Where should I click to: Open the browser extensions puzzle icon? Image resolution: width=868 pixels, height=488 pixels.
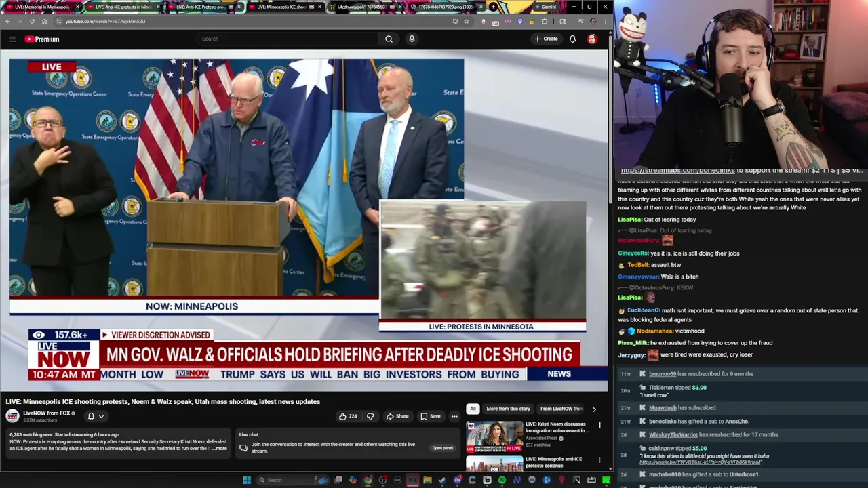coord(545,21)
